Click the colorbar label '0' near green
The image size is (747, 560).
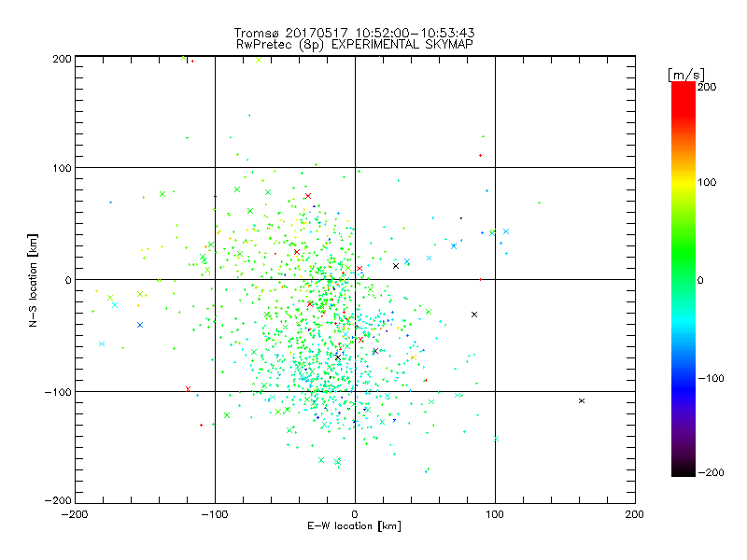click(700, 280)
